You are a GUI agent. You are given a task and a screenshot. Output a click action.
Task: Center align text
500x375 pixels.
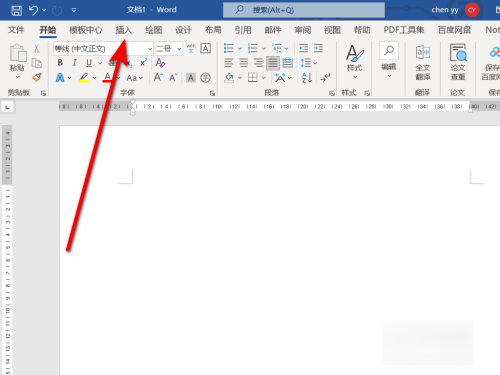tap(244, 63)
